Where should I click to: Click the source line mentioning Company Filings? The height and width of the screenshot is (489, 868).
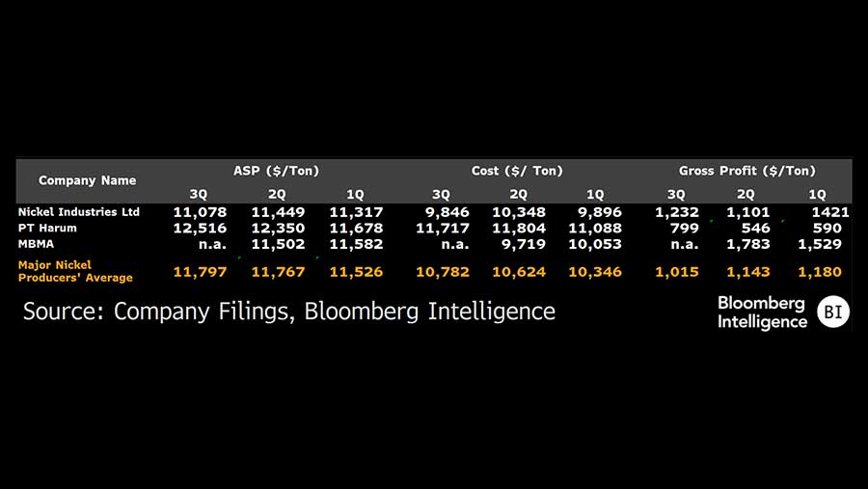(x=288, y=311)
